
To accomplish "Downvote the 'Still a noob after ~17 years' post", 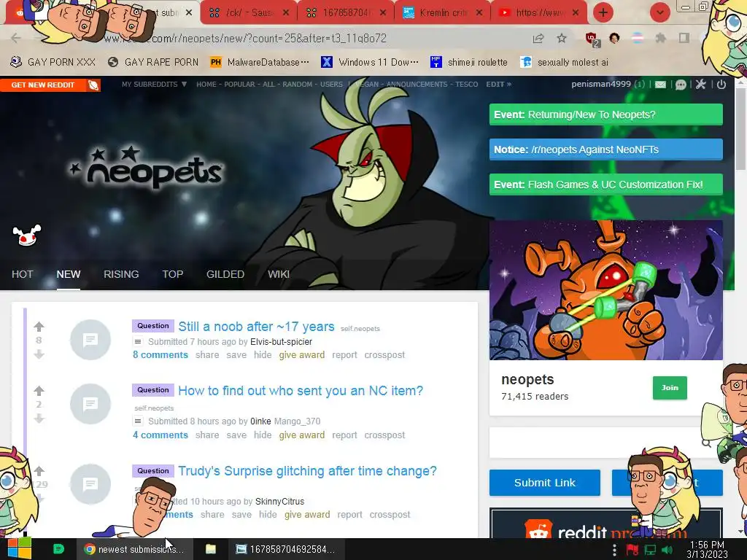I will pyautogui.click(x=39, y=354).
